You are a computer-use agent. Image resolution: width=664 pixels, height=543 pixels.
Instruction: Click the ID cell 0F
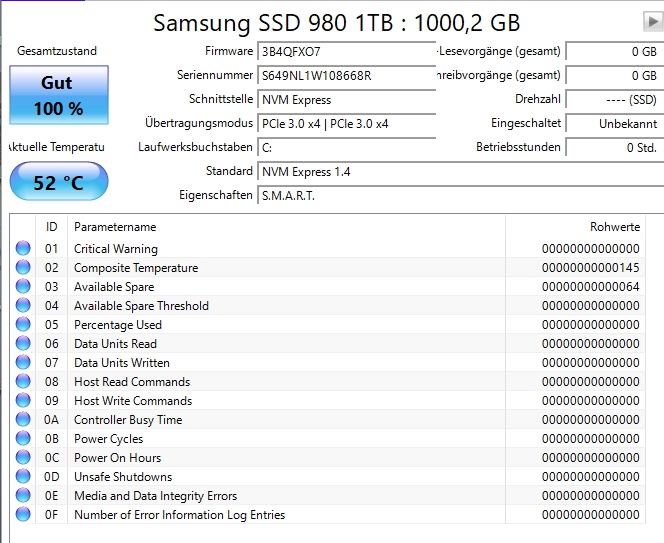coord(51,515)
